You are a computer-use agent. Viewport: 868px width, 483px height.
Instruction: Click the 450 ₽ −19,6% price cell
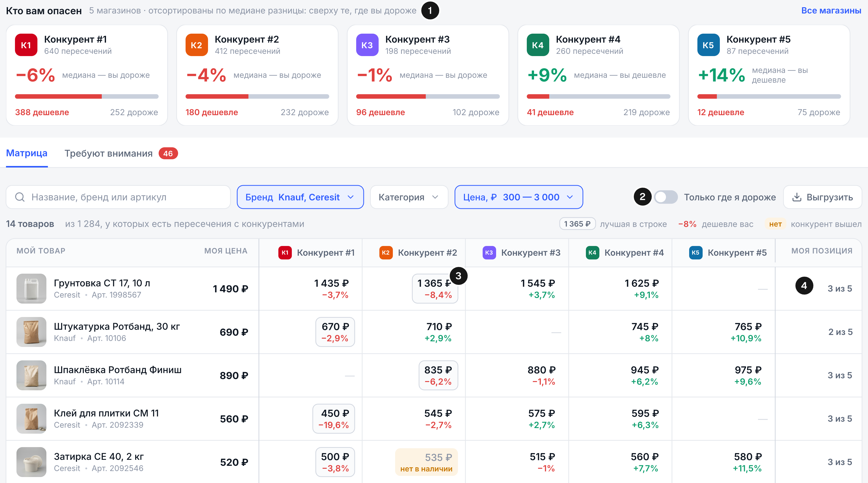[x=333, y=419]
